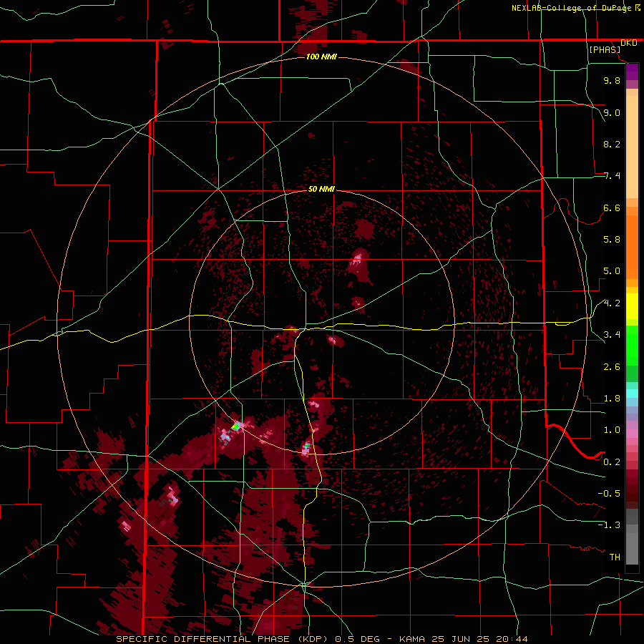The height and width of the screenshot is (644, 644).
Task: Click the [PHAS] legend heading
Action: pos(605,49)
